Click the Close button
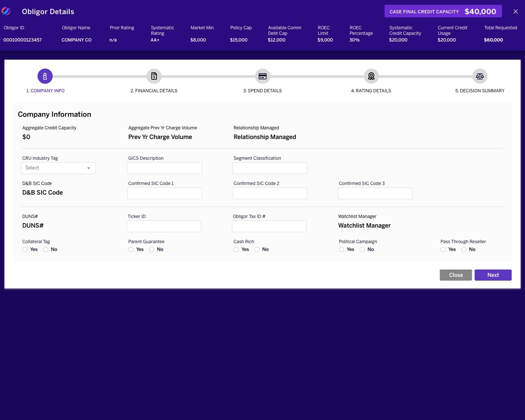 (x=456, y=275)
